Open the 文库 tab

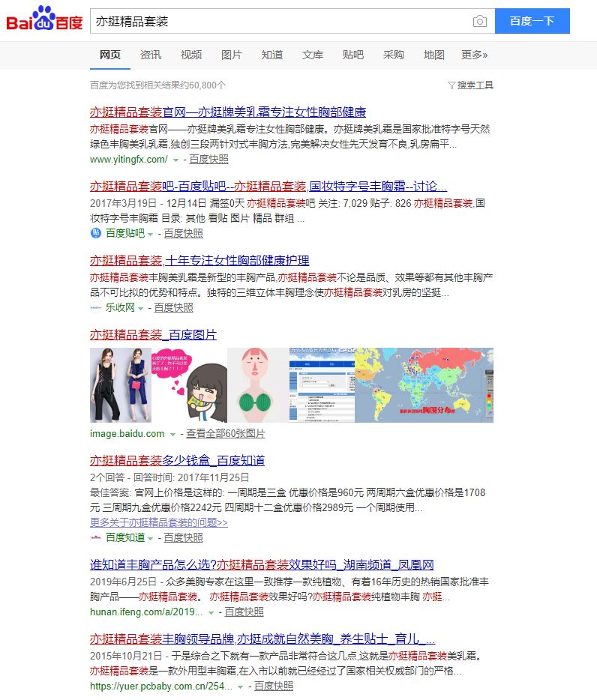[x=312, y=55]
